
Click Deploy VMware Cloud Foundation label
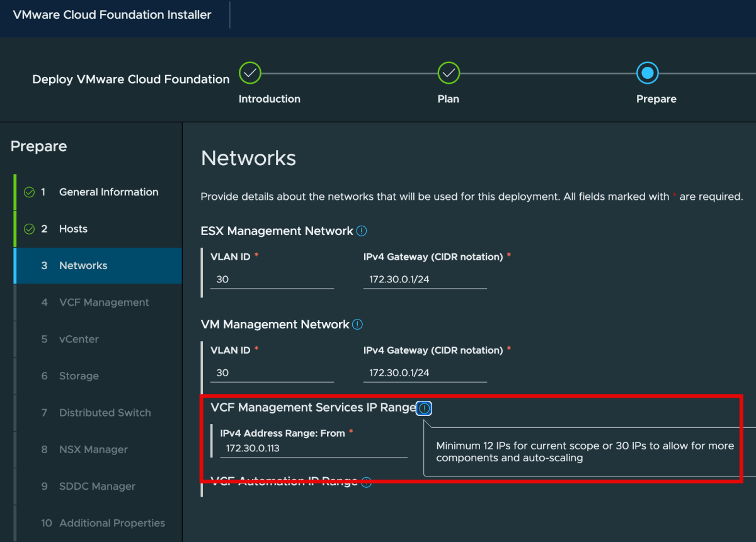131,79
